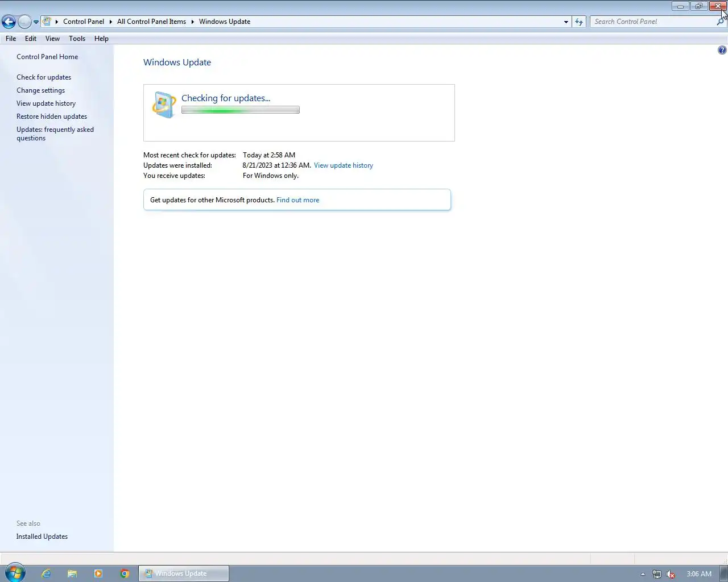Click Windows Update taskbar button
This screenshot has height=582, width=728.
tap(184, 573)
